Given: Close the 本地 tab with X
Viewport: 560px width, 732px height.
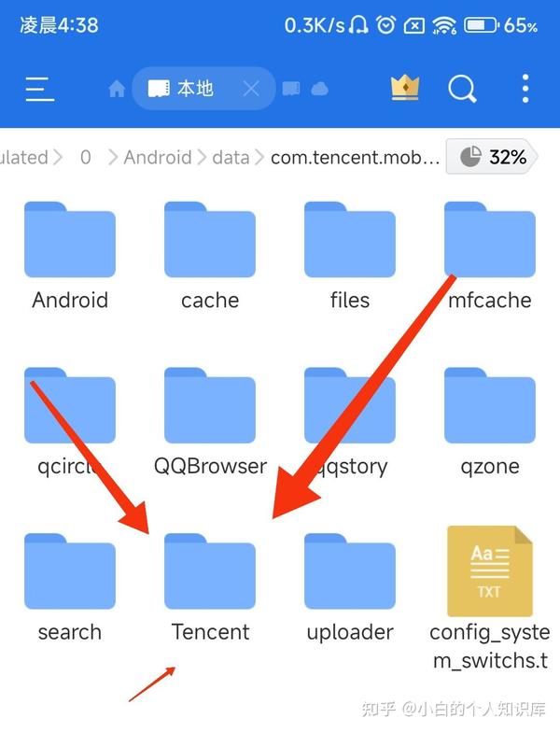Looking at the screenshot, I should [251, 89].
